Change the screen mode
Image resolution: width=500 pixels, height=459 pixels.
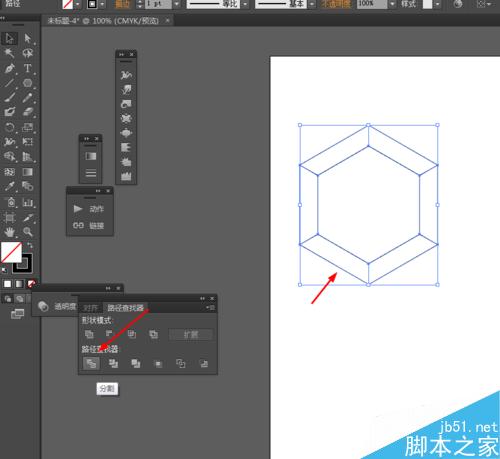coord(17,314)
